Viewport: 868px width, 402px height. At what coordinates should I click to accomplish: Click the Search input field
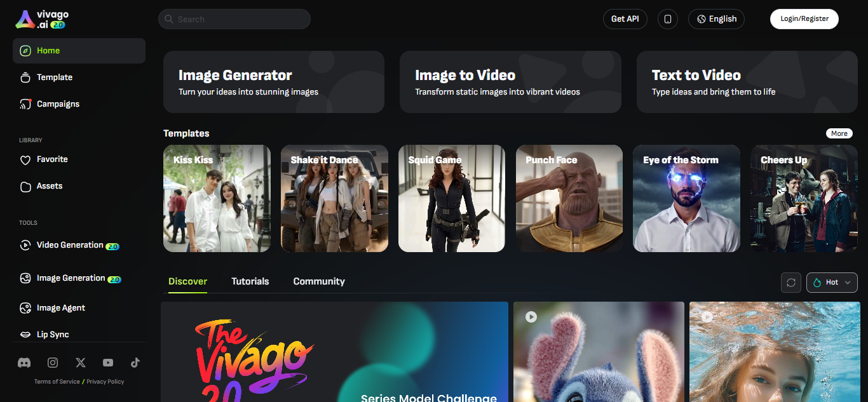[x=234, y=19]
